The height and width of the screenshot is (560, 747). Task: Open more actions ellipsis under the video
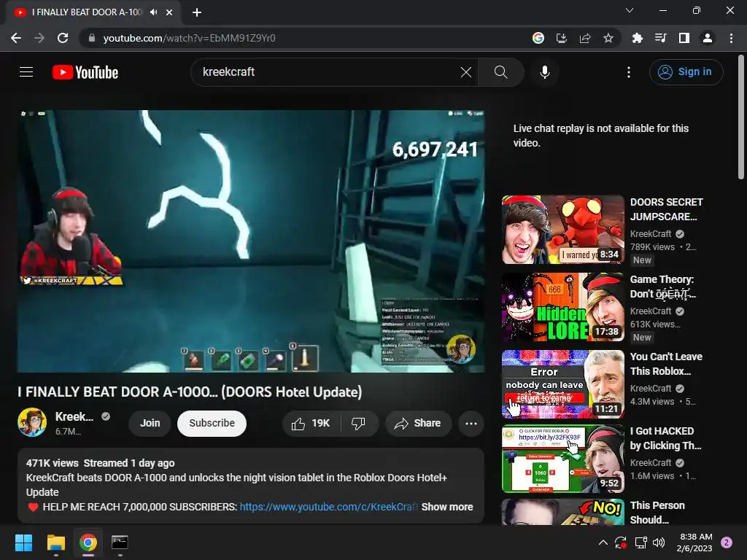[471, 424]
